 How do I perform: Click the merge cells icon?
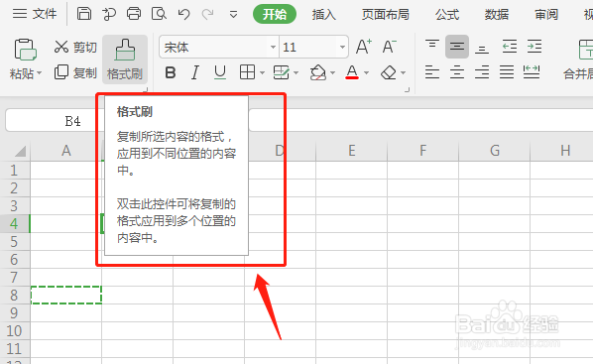point(585,50)
